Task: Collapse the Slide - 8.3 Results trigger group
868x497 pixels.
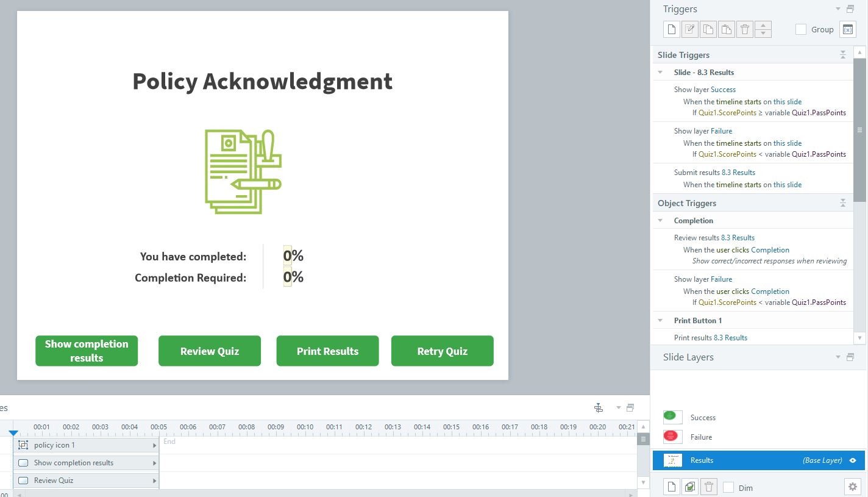Action: tap(660, 72)
